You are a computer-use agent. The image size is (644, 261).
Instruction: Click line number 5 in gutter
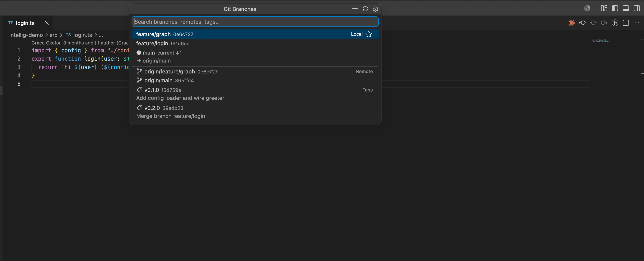pos(19,84)
